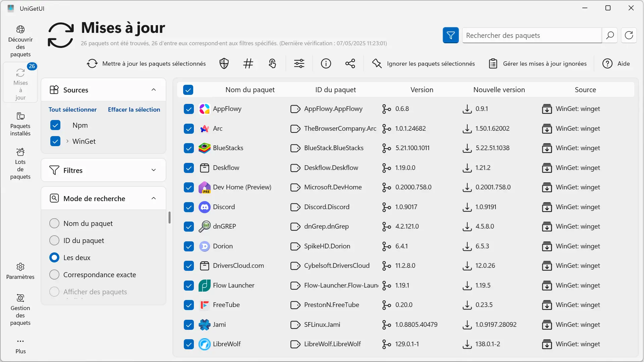Uncheck the DriversCloud.com package checkbox
The image size is (644, 362).
coord(189,266)
